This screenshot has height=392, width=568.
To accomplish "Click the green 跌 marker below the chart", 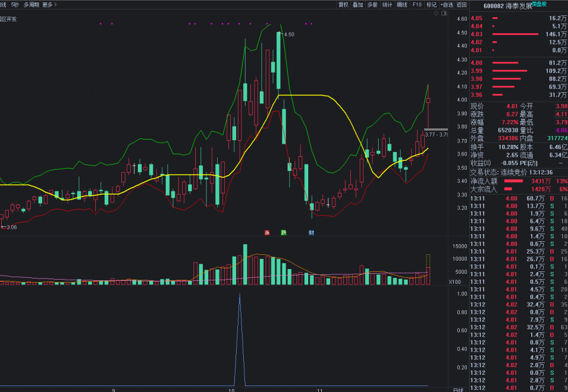I will [283, 233].
